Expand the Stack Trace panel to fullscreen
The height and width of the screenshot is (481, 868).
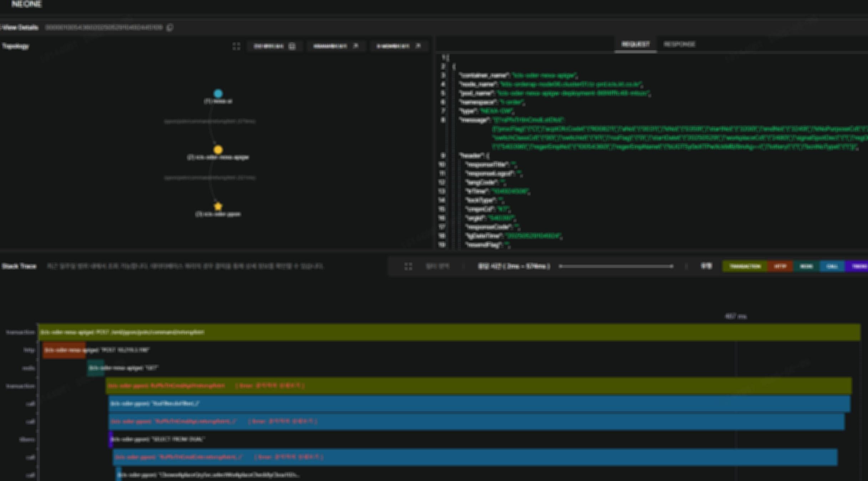[408, 267]
